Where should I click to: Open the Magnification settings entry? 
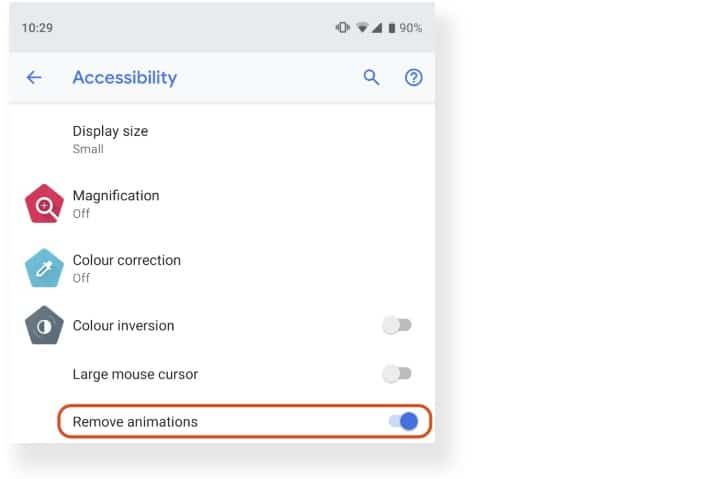222,204
